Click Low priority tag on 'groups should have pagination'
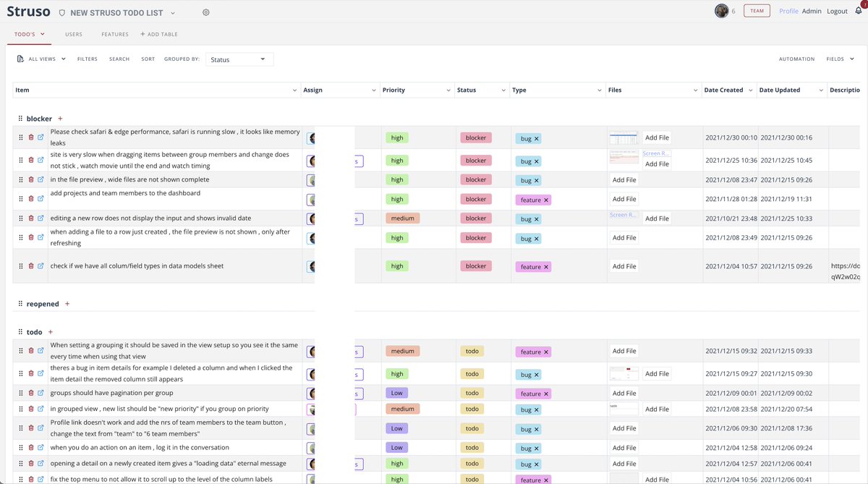This screenshot has width=868, height=484. click(x=397, y=394)
